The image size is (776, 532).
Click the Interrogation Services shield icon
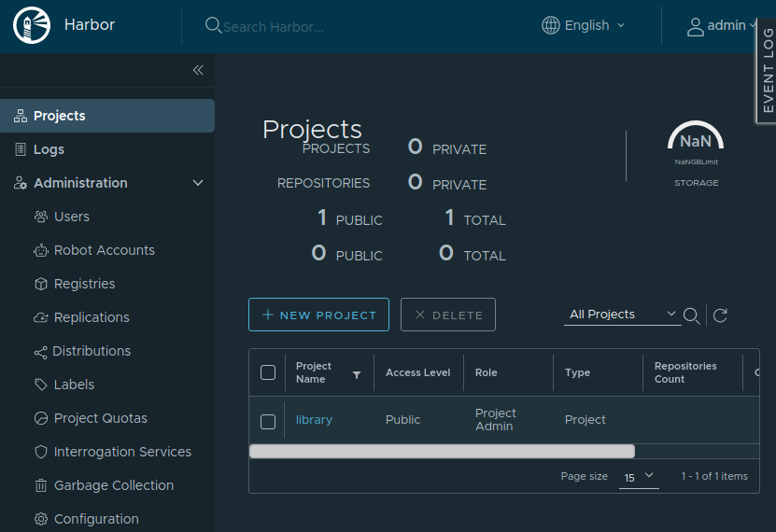pyautogui.click(x=41, y=452)
